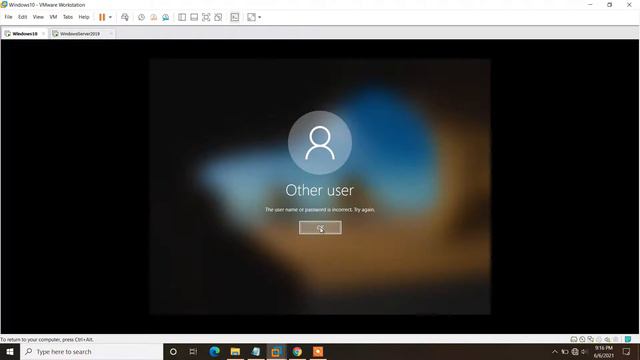Switch to the Windows10 VM tab
The height and width of the screenshot is (360, 640).
[24, 33]
